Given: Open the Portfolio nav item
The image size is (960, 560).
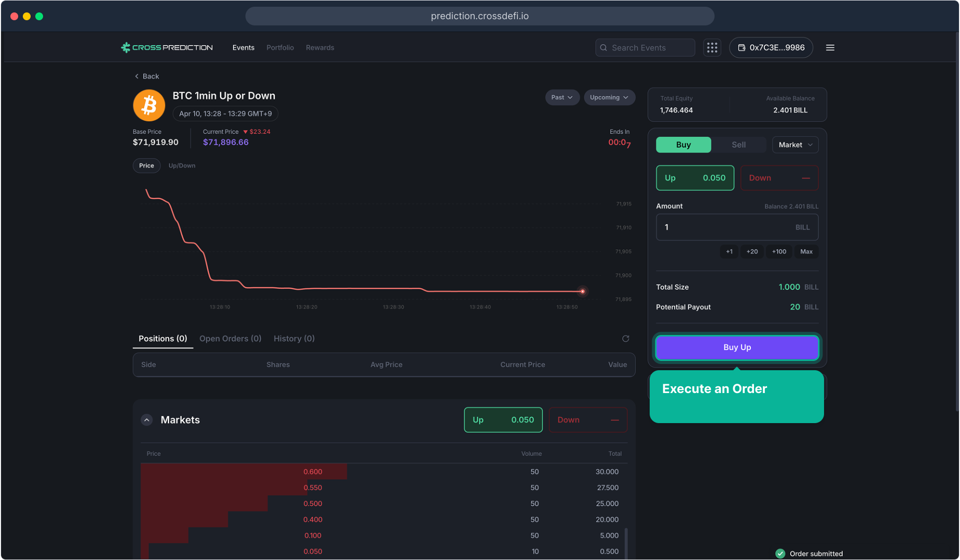Looking at the screenshot, I should [x=280, y=48].
